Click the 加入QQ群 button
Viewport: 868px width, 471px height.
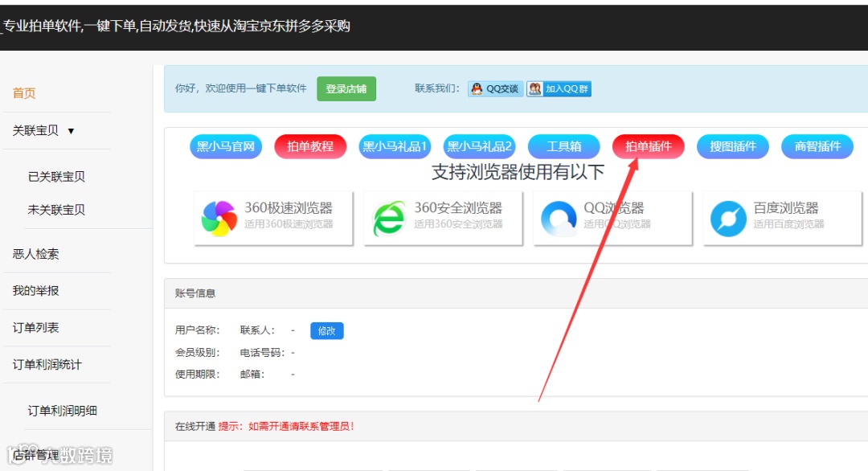[x=559, y=88]
